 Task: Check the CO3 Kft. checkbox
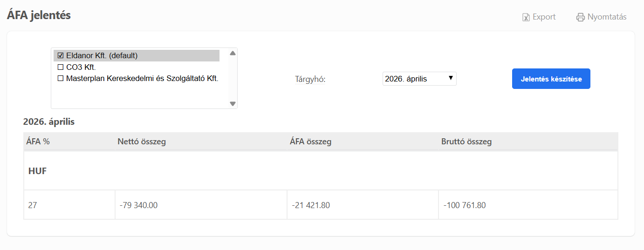60,67
